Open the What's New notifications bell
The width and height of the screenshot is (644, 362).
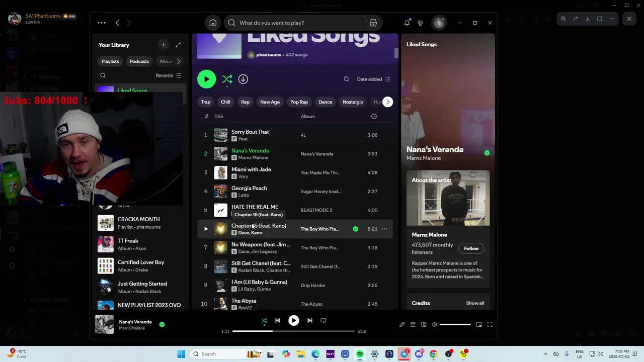(407, 23)
